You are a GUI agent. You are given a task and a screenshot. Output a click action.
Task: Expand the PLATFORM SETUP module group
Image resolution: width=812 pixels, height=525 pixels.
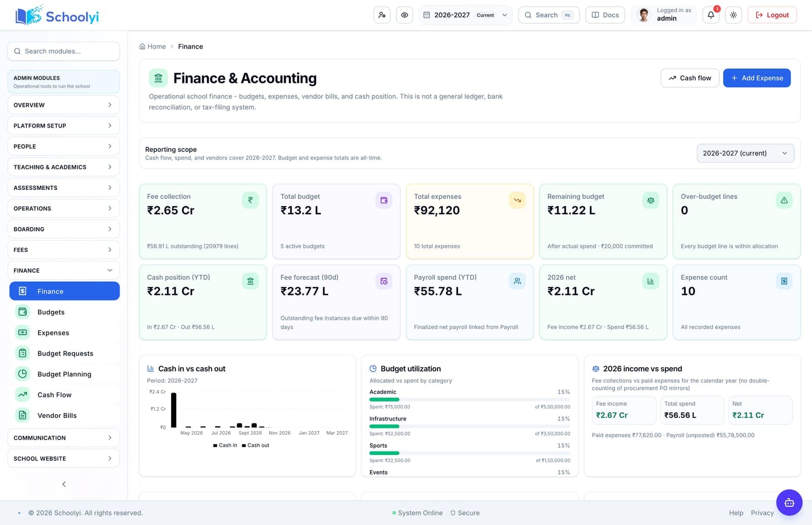tap(63, 125)
